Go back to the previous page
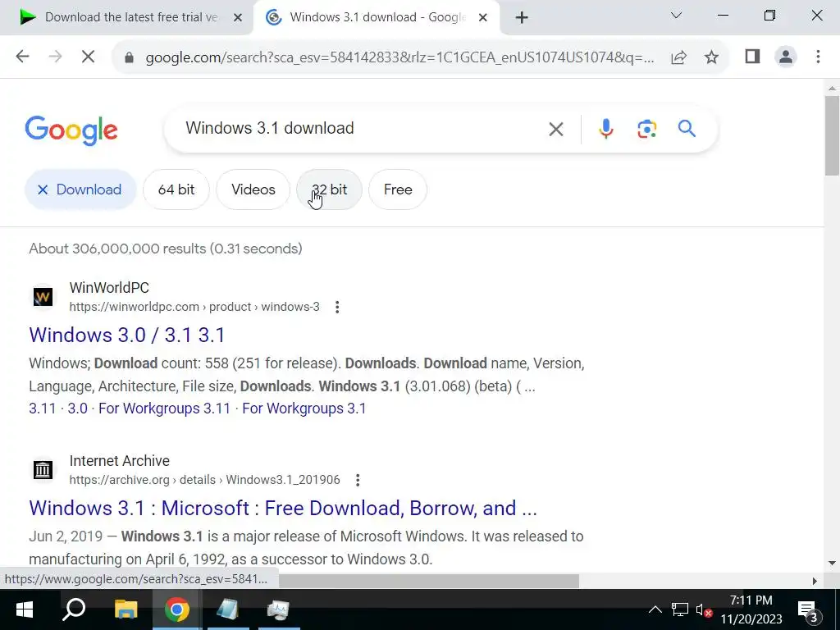The width and height of the screenshot is (840, 630). pyautogui.click(x=22, y=57)
